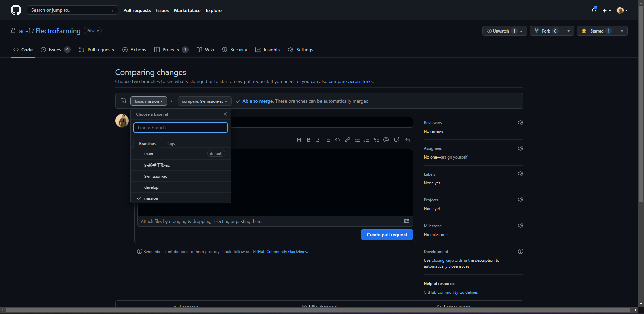Open the notifications bell
Image resolution: width=644 pixels, height=314 pixels.
pos(594,10)
